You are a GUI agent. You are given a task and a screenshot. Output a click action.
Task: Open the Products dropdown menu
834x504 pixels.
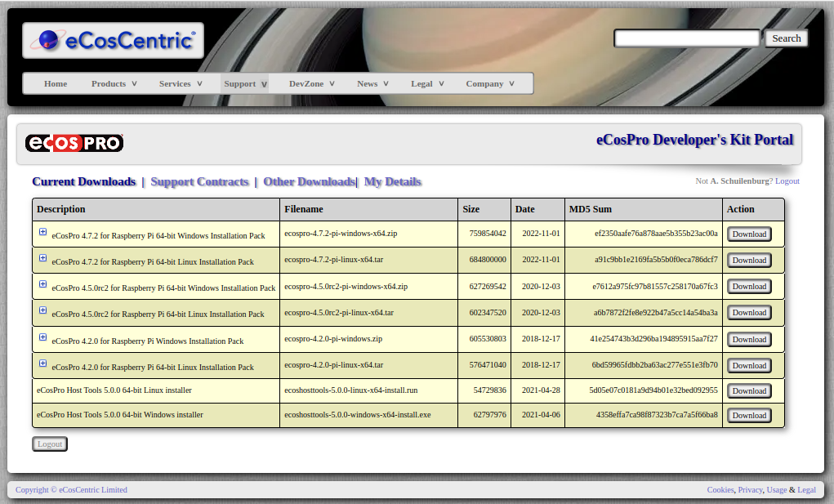114,83
